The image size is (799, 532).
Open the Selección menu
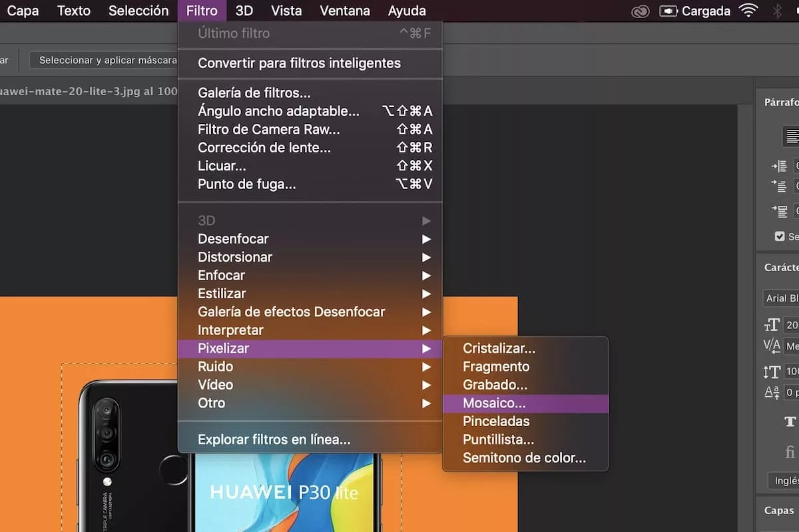(x=138, y=11)
